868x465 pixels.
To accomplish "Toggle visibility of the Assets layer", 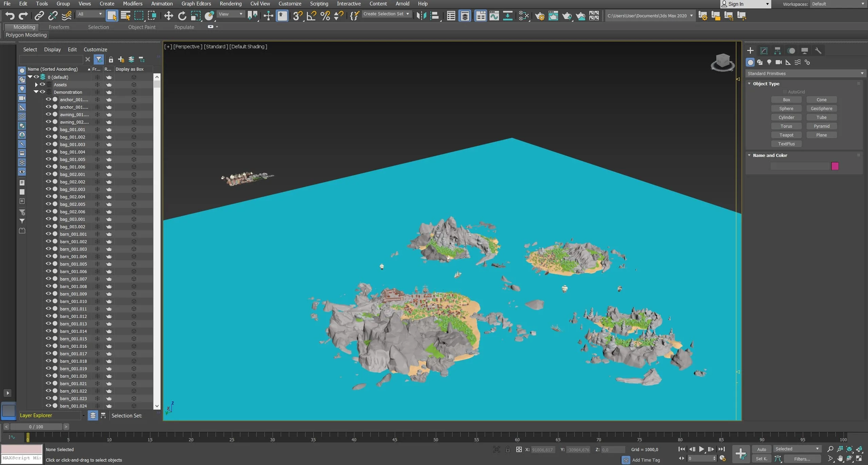I will [42, 85].
